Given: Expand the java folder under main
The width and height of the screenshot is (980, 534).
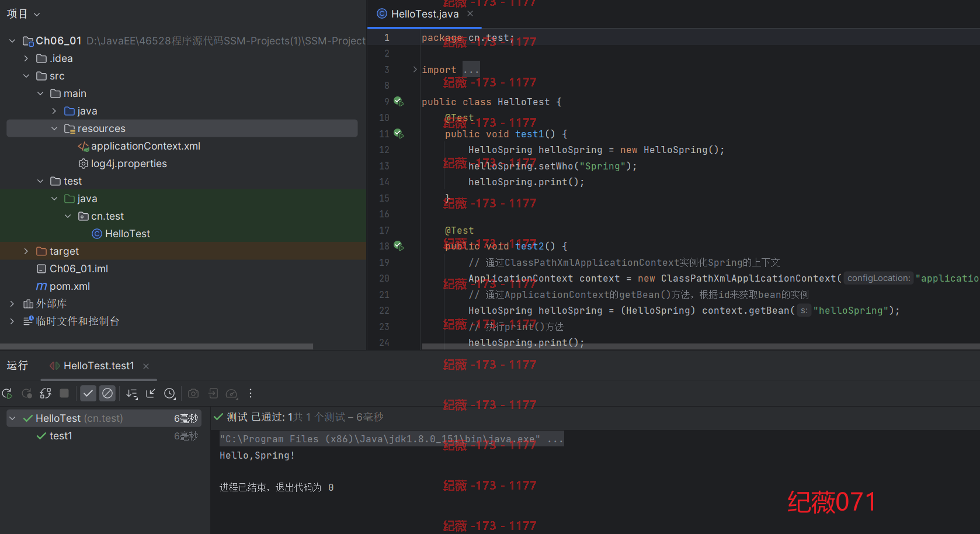Looking at the screenshot, I should (54, 111).
